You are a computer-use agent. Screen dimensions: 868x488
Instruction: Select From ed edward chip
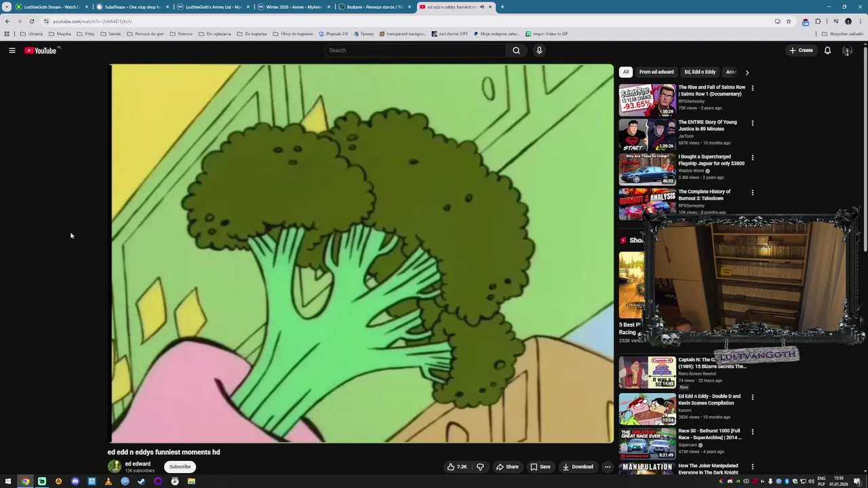[x=656, y=72]
